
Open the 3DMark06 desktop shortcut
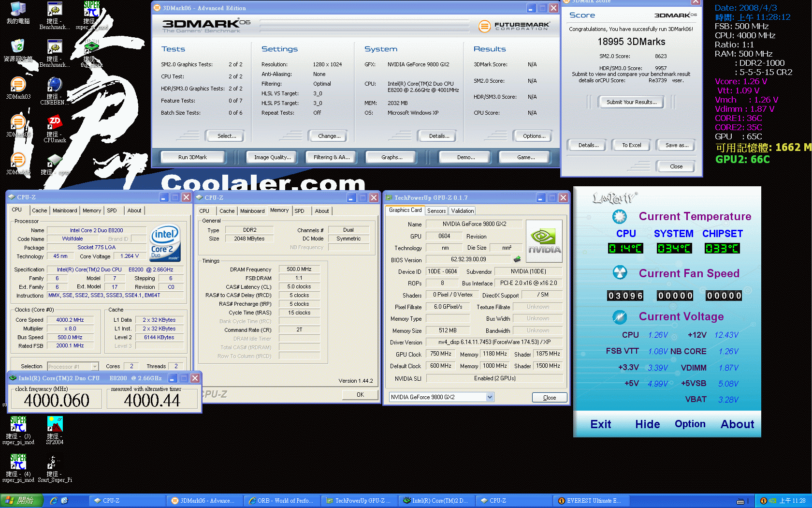tap(18, 164)
